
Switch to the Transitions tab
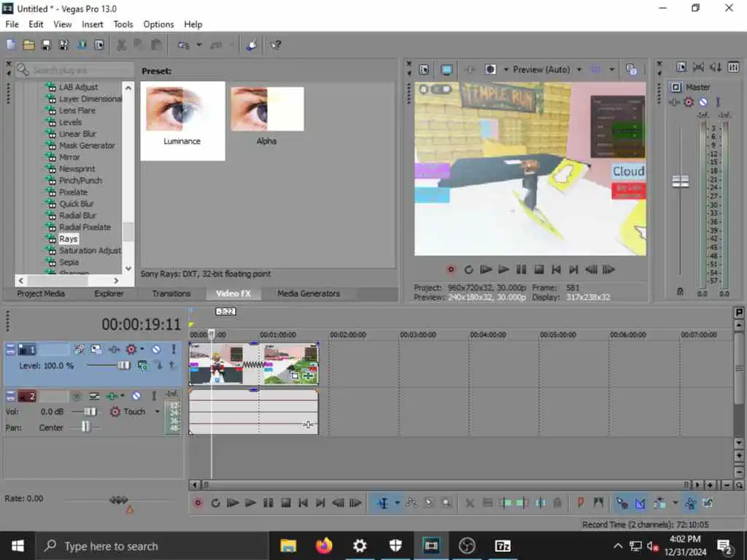tap(171, 293)
